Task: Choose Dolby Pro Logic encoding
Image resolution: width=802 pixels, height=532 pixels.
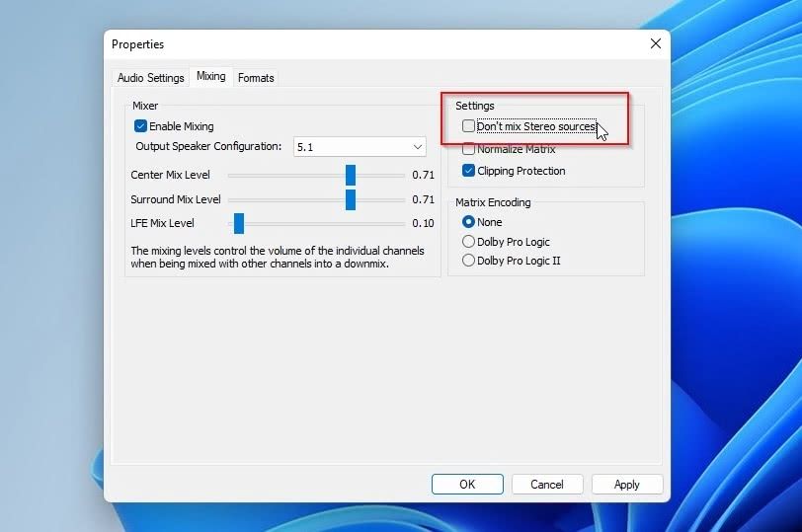Action: point(468,241)
